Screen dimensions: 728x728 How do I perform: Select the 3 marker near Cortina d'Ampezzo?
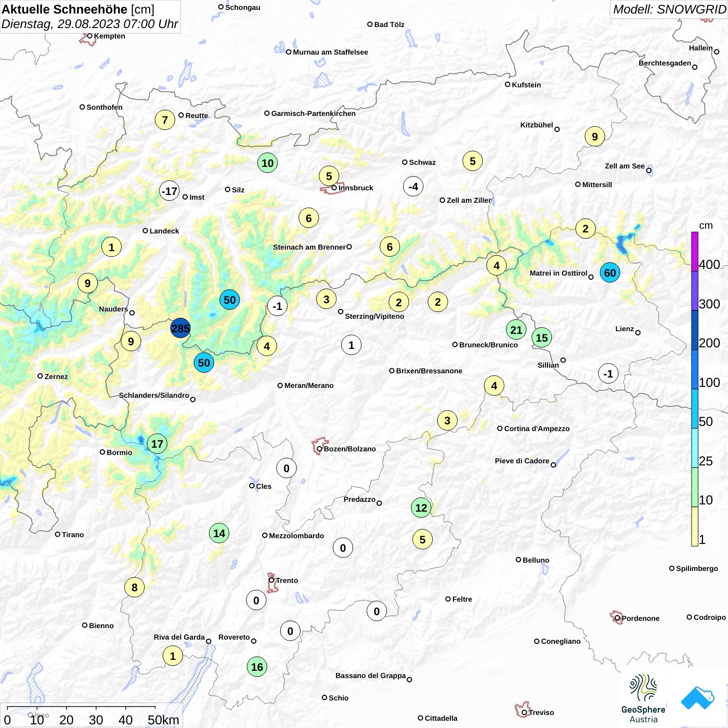point(447,420)
